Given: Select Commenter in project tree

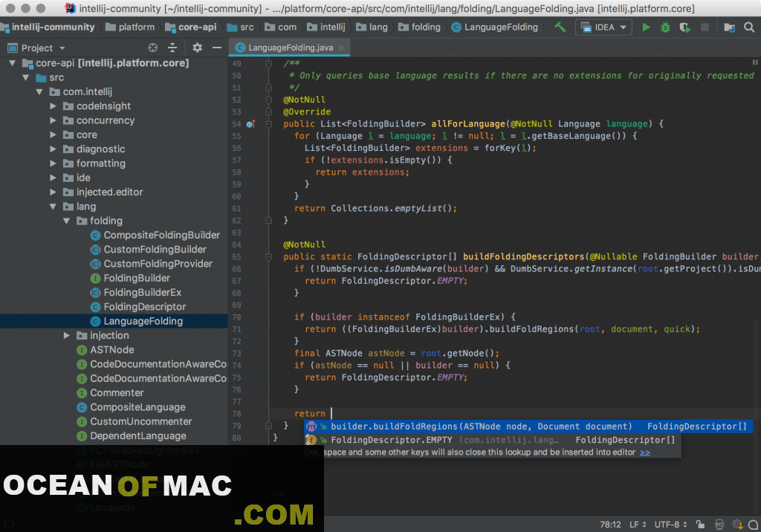Looking at the screenshot, I should pos(110,393).
